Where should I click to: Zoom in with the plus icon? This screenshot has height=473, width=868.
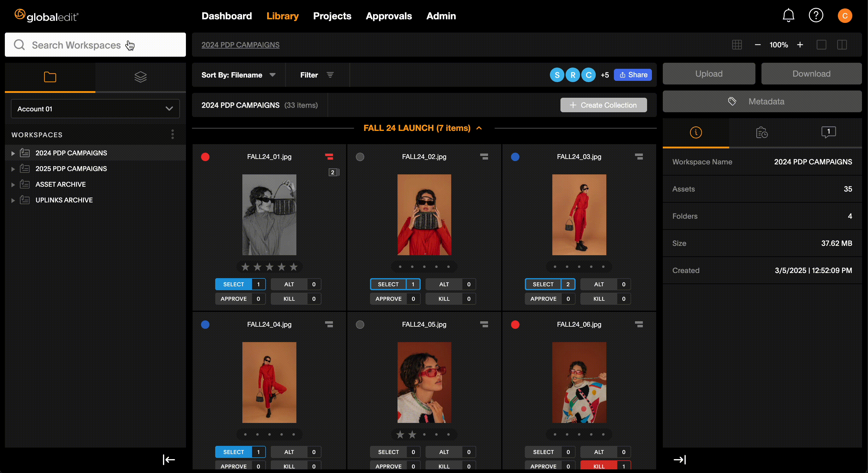click(800, 45)
